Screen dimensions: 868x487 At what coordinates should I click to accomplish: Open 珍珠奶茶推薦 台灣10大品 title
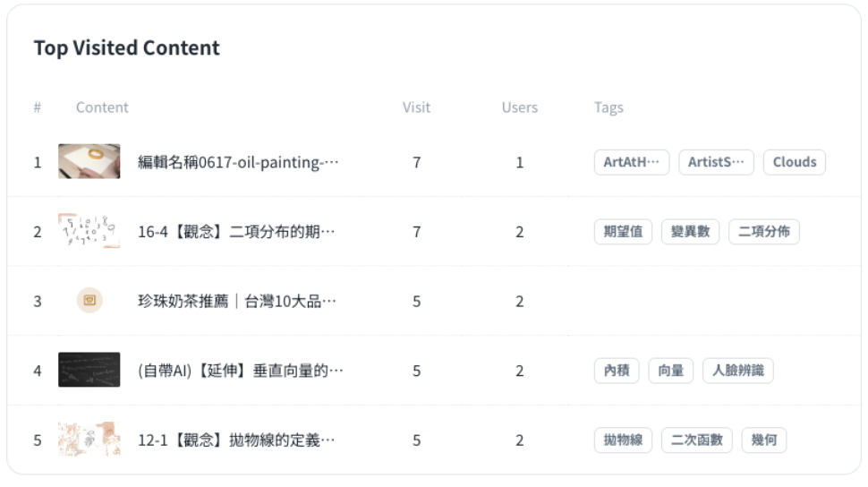pyautogui.click(x=237, y=301)
